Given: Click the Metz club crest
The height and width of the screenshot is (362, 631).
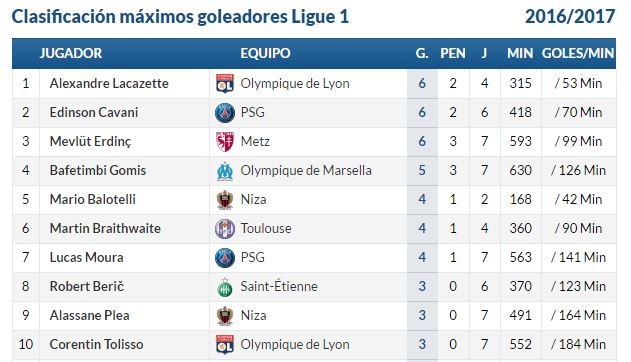Looking at the screenshot, I should (x=225, y=142).
